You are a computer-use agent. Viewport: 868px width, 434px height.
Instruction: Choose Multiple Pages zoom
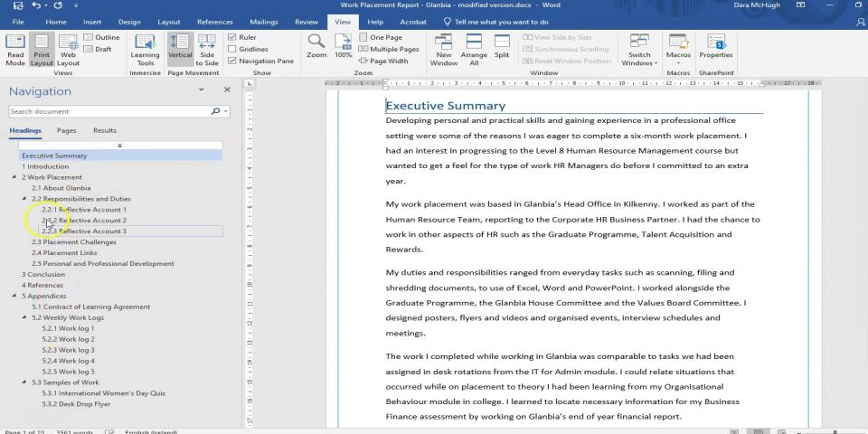click(389, 49)
